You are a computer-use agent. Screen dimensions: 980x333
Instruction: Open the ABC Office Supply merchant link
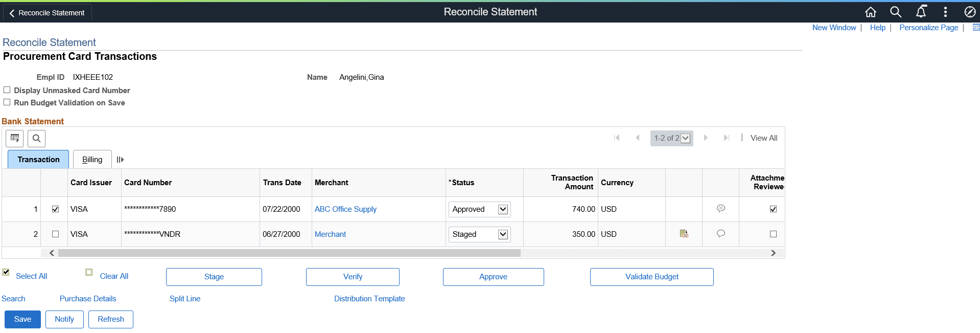(345, 209)
